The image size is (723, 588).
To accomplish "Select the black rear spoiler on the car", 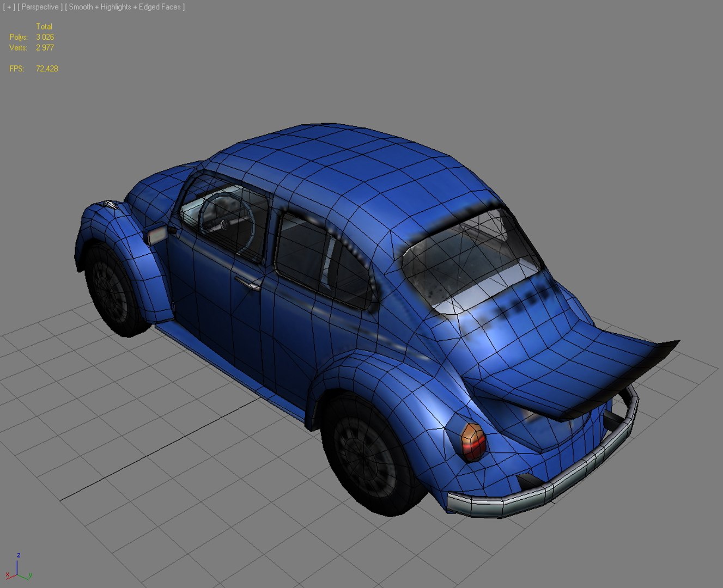I will (621, 381).
